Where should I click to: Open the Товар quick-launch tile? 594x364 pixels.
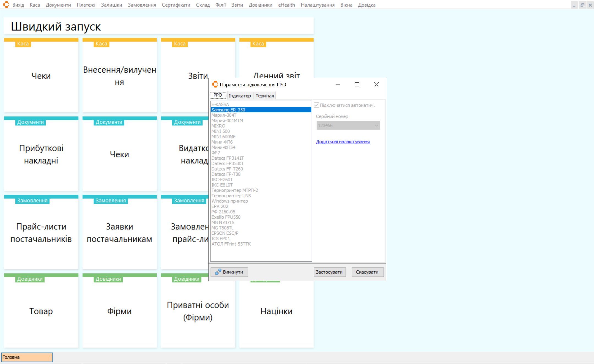click(41, 311)
